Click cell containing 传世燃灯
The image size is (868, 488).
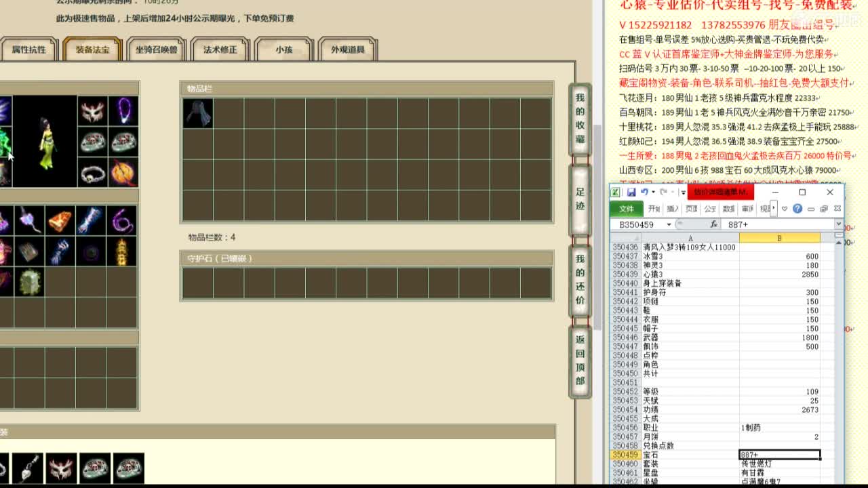pos(779,464)
